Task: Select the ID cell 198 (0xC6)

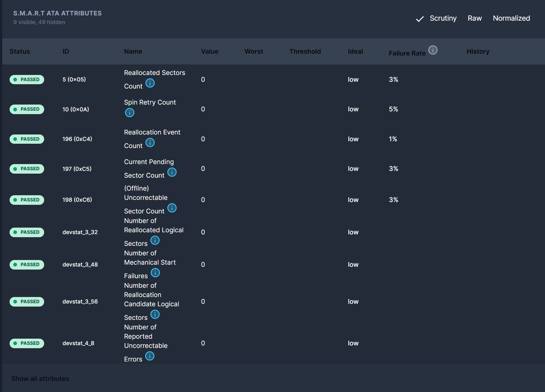Action: (77, 200)
